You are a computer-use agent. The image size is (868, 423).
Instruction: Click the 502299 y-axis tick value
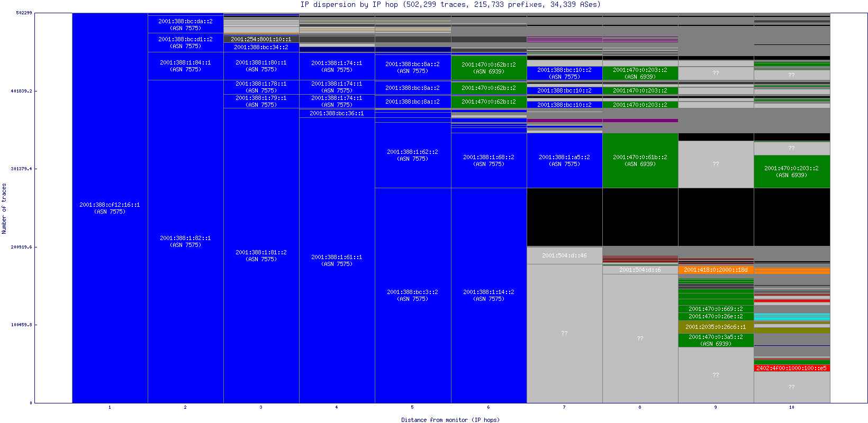point(24,13)
